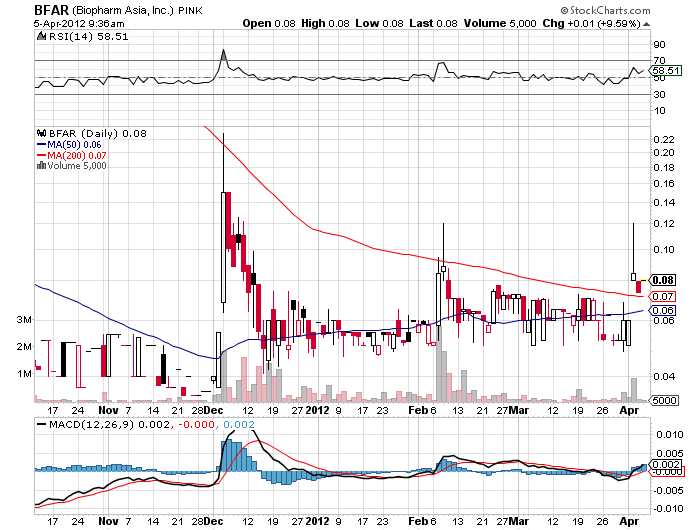Click the red 0.07 MA(200) axis tag
The width and height of the screenshot is (700, 530).
[x=663, y=296]
